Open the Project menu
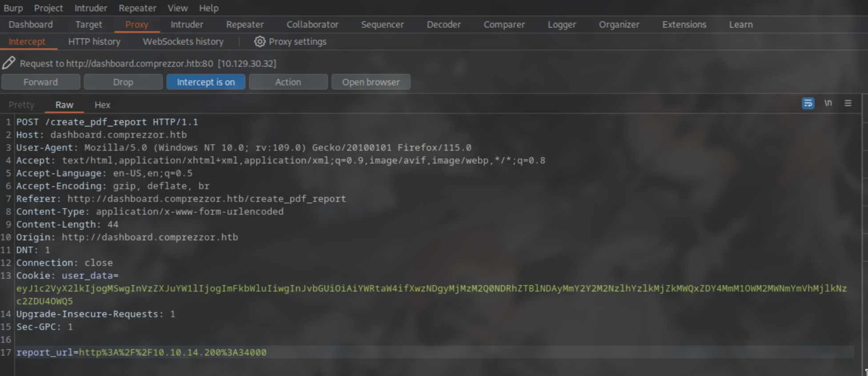 (x=48, y=8)
